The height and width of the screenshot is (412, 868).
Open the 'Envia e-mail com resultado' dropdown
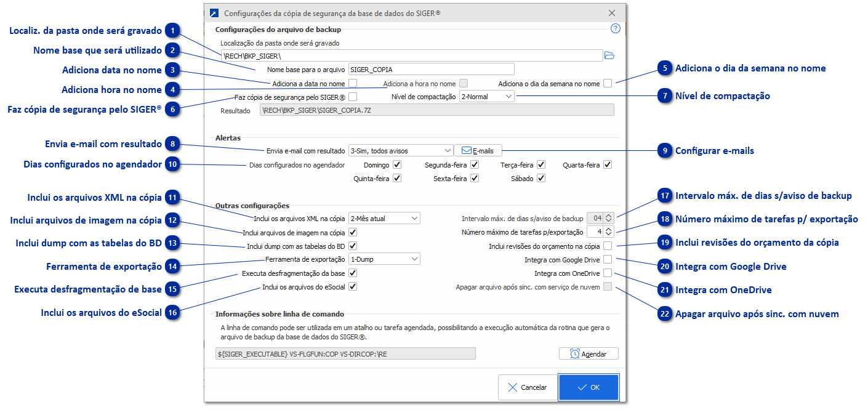click(x=401, y=150)
